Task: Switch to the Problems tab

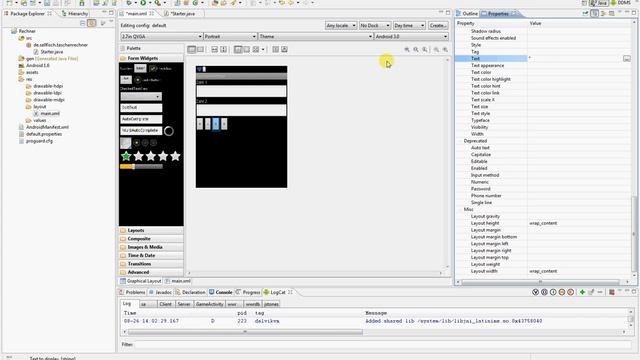Action: (x=132, y=292)
